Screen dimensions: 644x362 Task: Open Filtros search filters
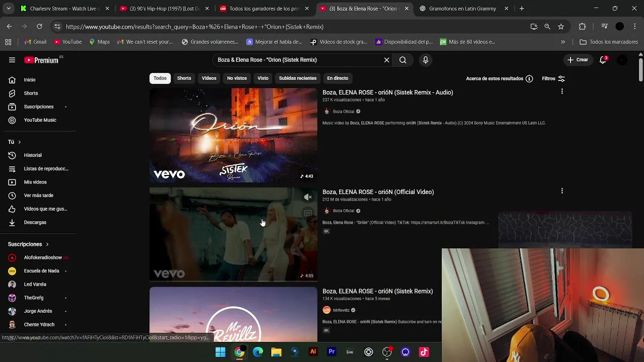pyautogui.click(x=553, y=78)
